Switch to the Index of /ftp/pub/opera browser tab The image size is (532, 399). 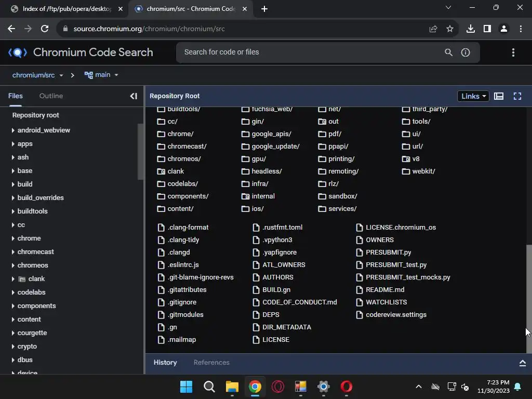click(x=67, y=9)
